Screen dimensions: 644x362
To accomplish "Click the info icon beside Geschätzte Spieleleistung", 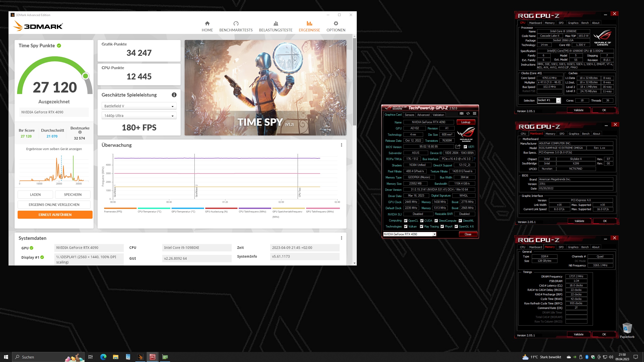I will coord(174,95).
